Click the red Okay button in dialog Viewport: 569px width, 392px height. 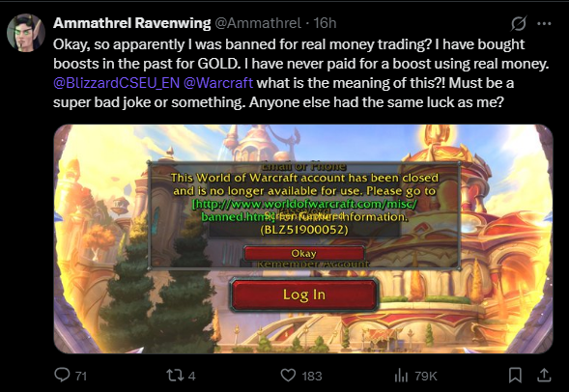tap(304, 253)
